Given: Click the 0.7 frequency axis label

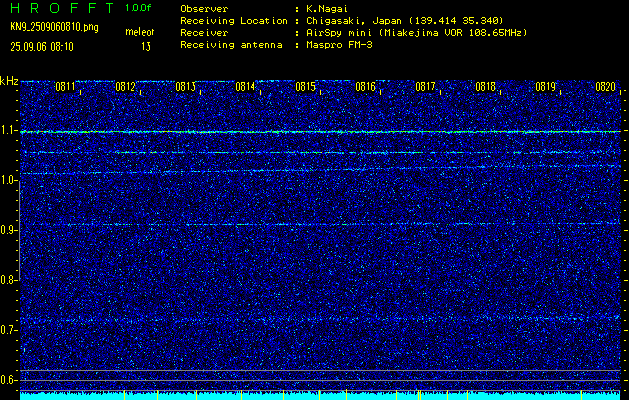Looking at the screenshot, I should coord(8,330).
